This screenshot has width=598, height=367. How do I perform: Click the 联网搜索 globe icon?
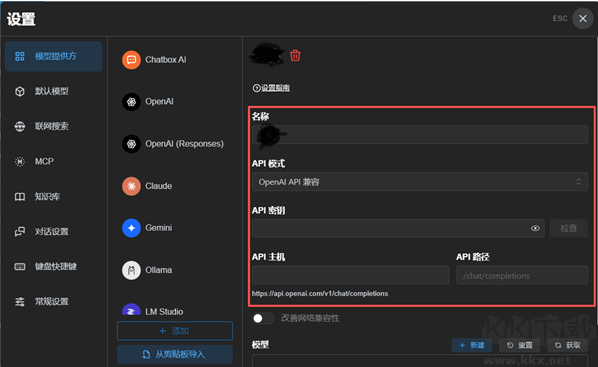20,126
